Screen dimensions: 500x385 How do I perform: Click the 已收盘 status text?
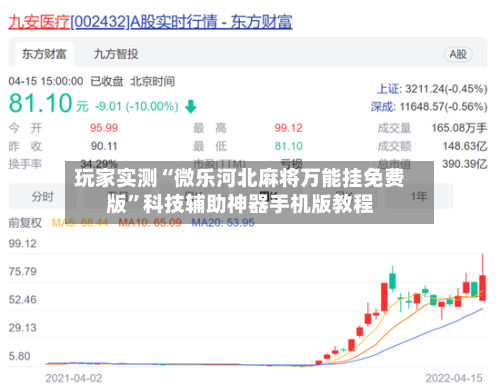(x=107, y=81)
